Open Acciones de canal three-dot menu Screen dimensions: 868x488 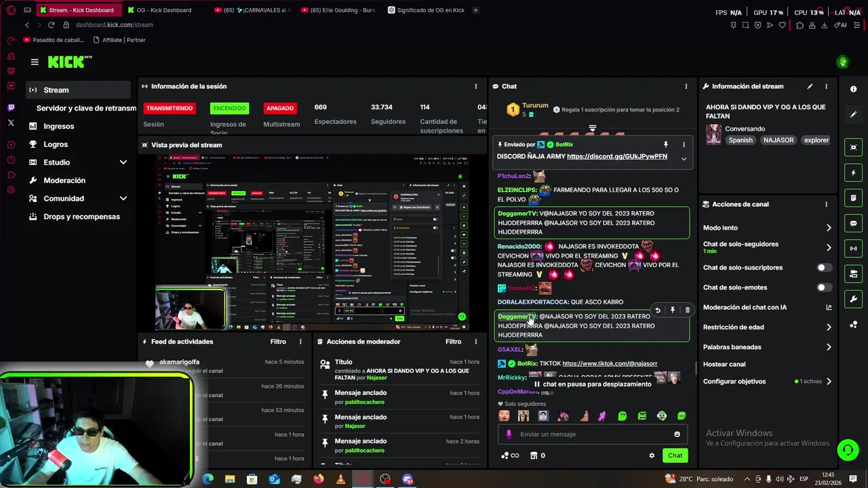(826, 204)
